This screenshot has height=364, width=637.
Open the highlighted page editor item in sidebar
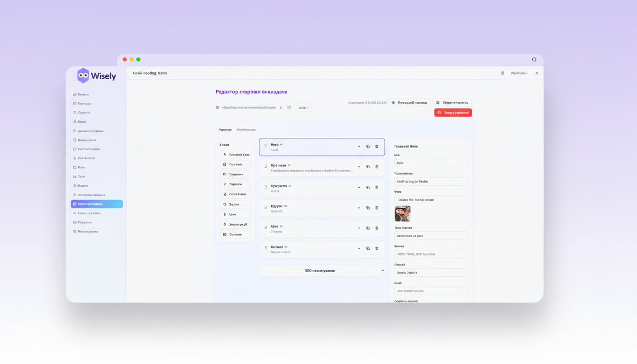pyautogui.click(x=97, y=204)
